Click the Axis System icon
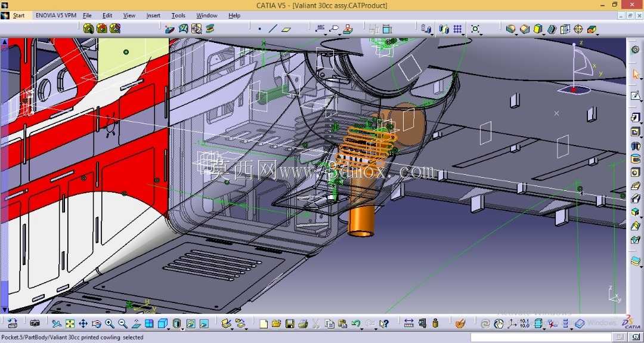644x343 pixels. point(512,324)
